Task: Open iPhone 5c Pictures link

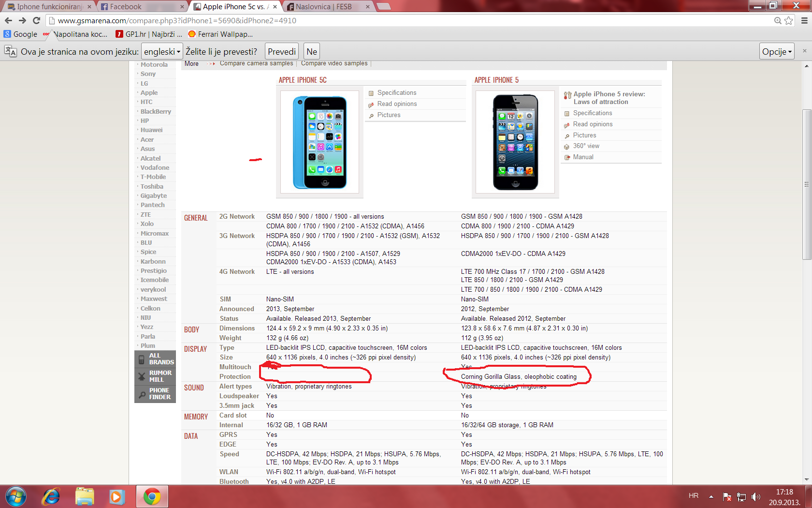Action: point(389,115)
